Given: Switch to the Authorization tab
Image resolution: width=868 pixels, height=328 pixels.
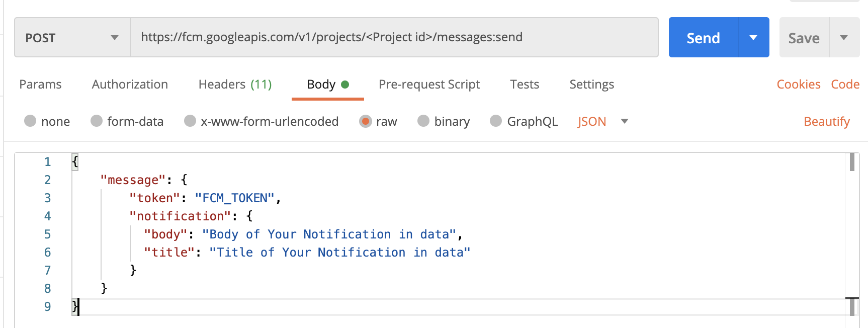Looking at the screenshot, I should pos(130,85).
